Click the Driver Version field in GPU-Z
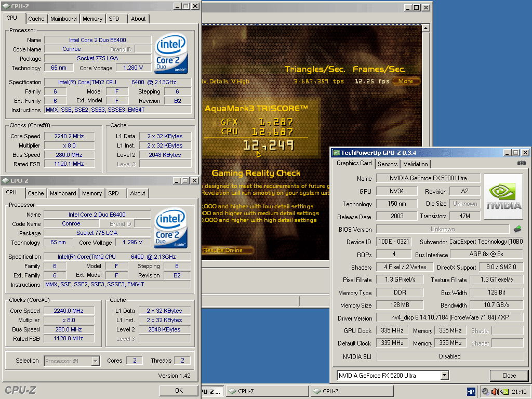The height and width of the screenshot is (399, 532). click(450, 317)
